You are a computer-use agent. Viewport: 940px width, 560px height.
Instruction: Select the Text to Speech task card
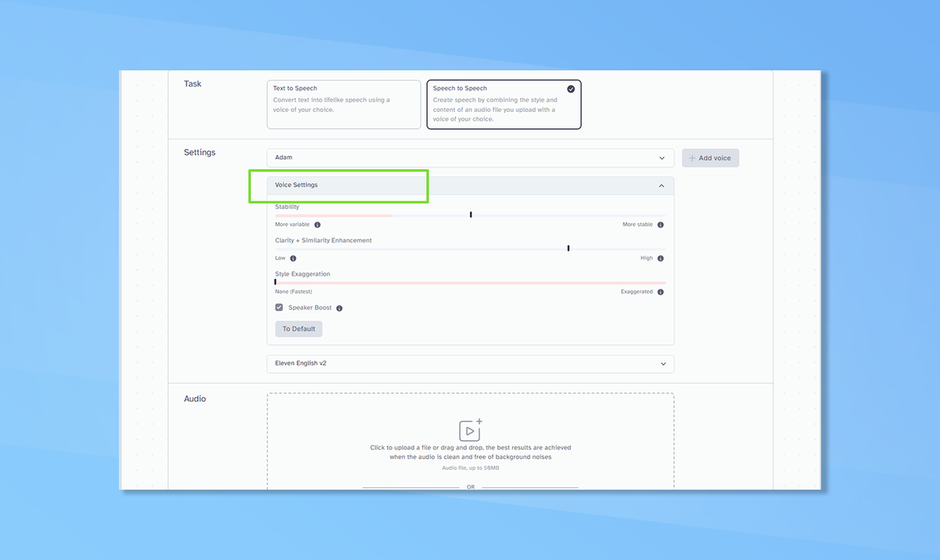tap(343, 104)
